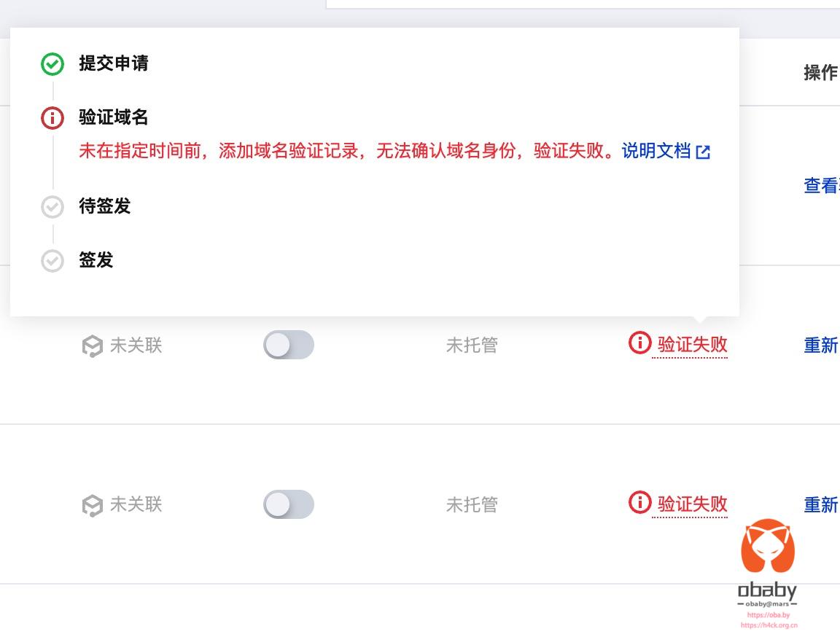Visit the https://oba.by watermark link

[767, 614]
